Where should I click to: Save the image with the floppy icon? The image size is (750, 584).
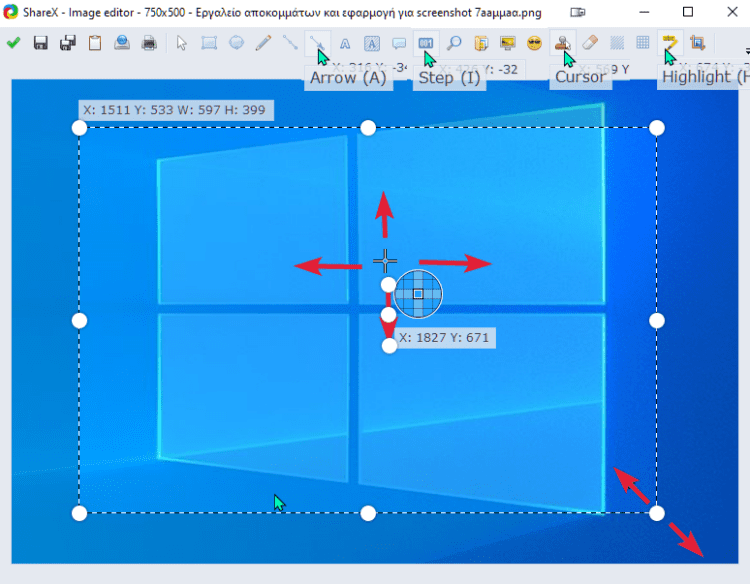(x=41, y=43)
